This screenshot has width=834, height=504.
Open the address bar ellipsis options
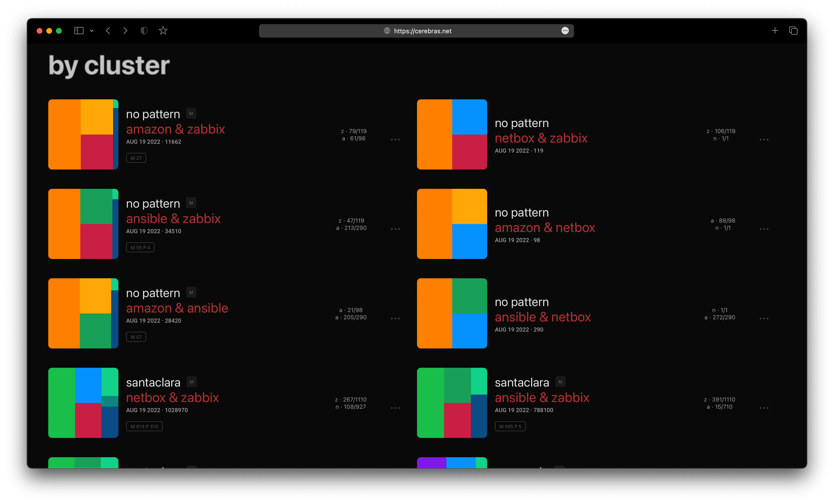(x=565, y=31)
